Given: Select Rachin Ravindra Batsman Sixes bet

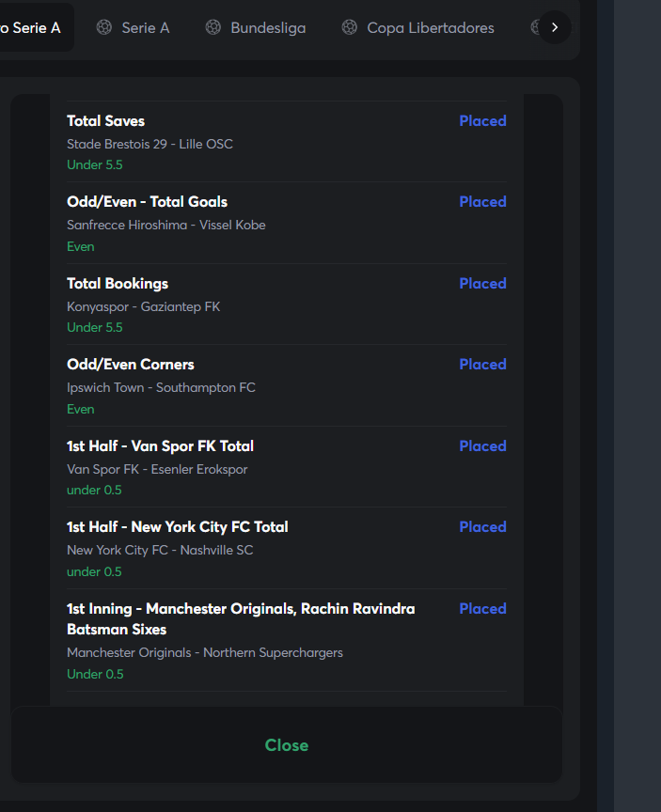Looking at the screenshot, I should pyautogui.click(x=241, y=618).
